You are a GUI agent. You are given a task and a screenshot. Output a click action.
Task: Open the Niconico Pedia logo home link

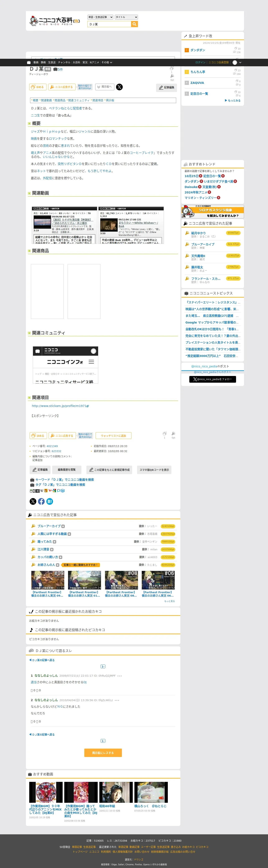tap(55, 21)
